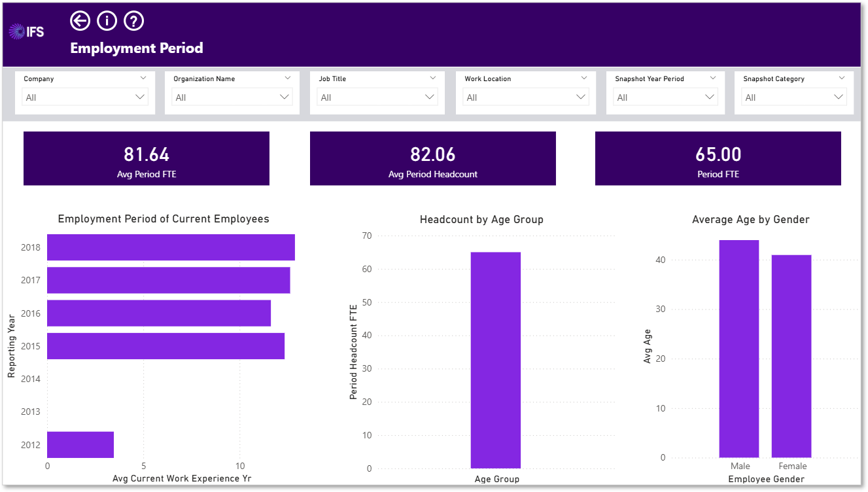Click the 2014 label on Reporting Year axis

tap(31, 379)
